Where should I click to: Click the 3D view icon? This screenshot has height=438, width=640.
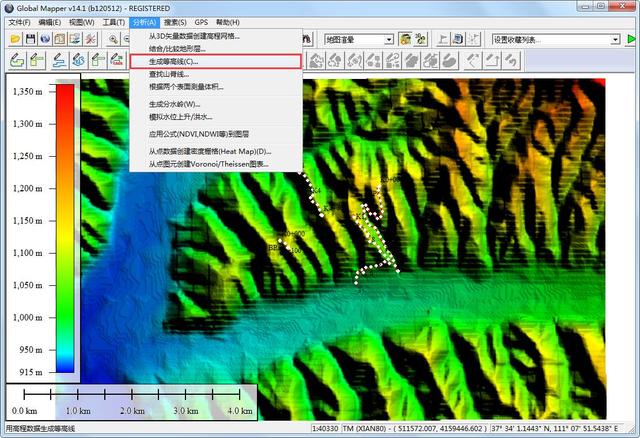420,39
